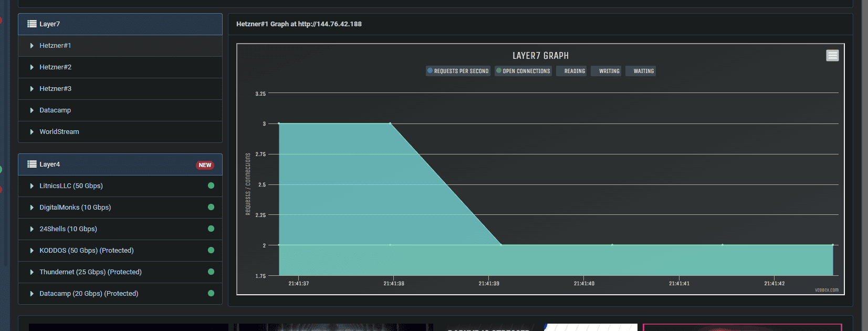Click the 21:41:40 x-axis label
Image resolution: width=868 pixels, height=331 pixels.
pos(584,284)
